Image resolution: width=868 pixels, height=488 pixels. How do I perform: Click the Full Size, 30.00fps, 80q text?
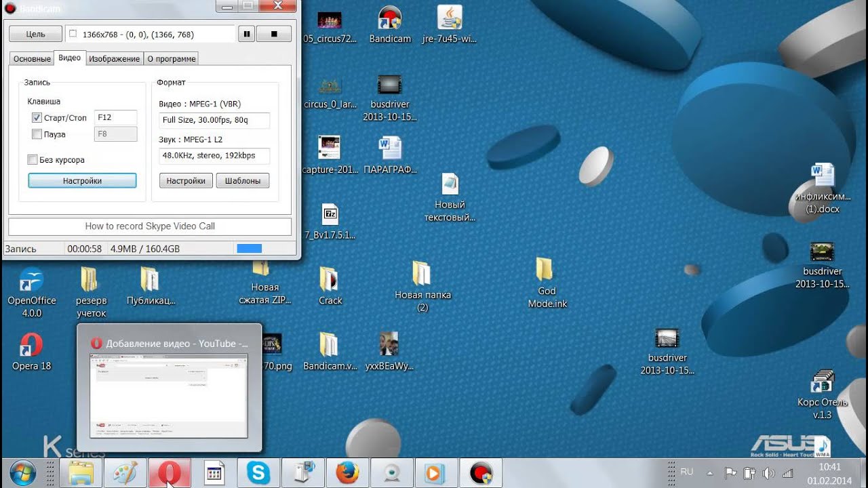pos(205,121)
